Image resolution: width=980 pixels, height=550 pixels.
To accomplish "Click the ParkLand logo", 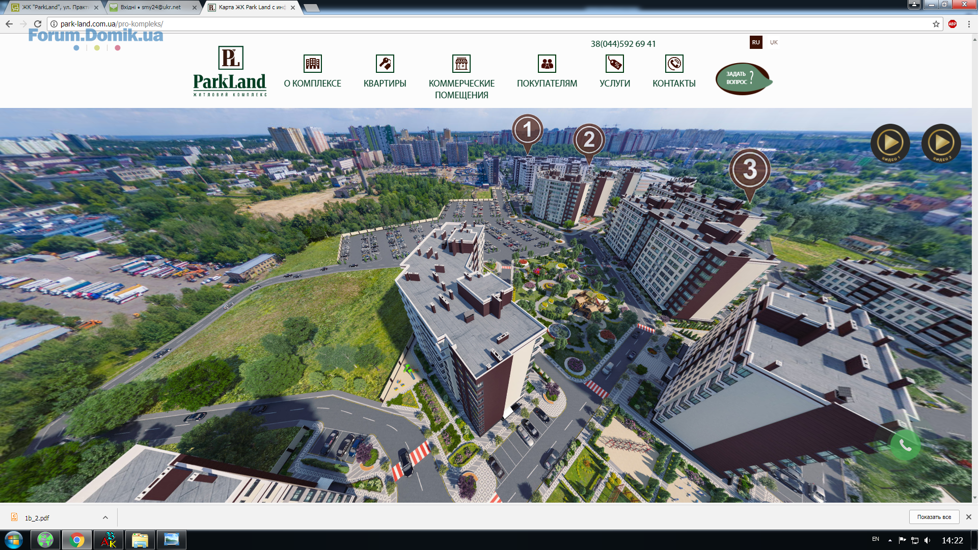I will click(230, 71).
